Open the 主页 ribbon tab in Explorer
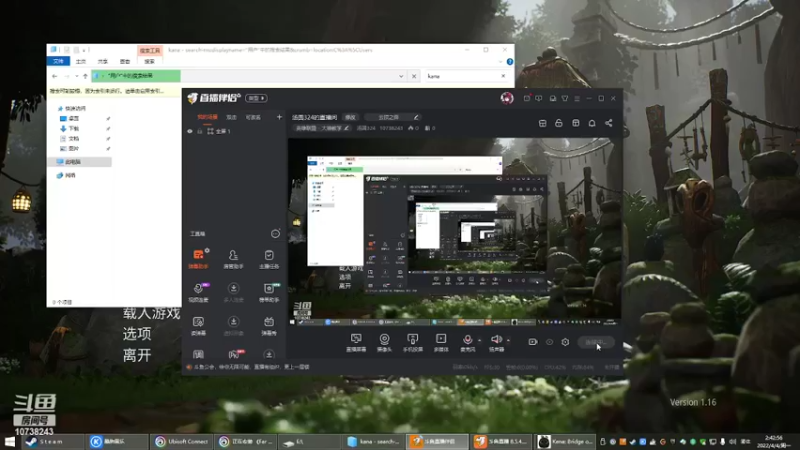Viewport: 800px width, 450px height. [x=81, y=61]
